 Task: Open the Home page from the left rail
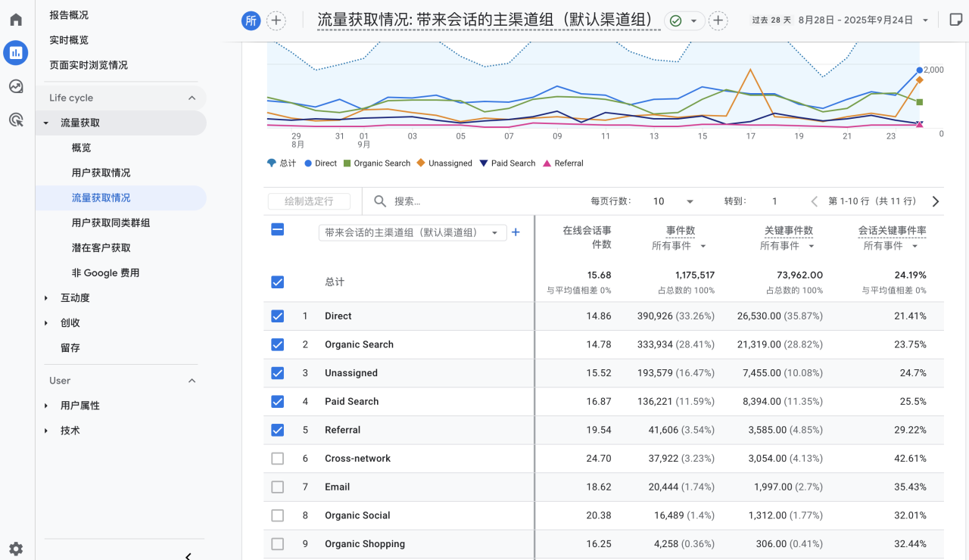(x=15, y=20)
